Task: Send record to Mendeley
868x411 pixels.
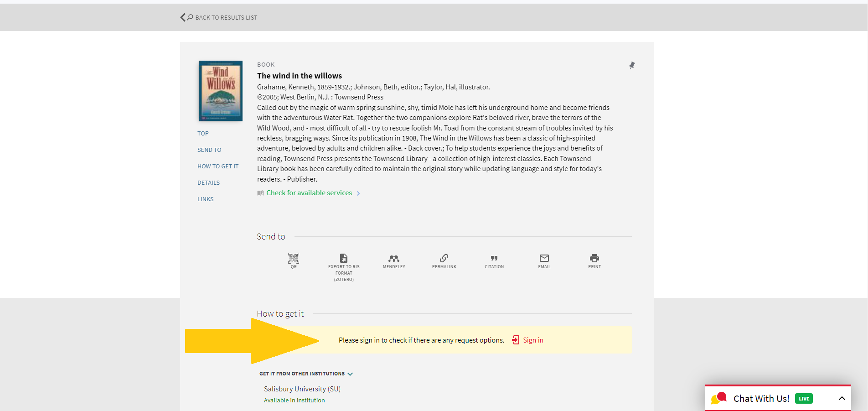Action: [394, 261]
